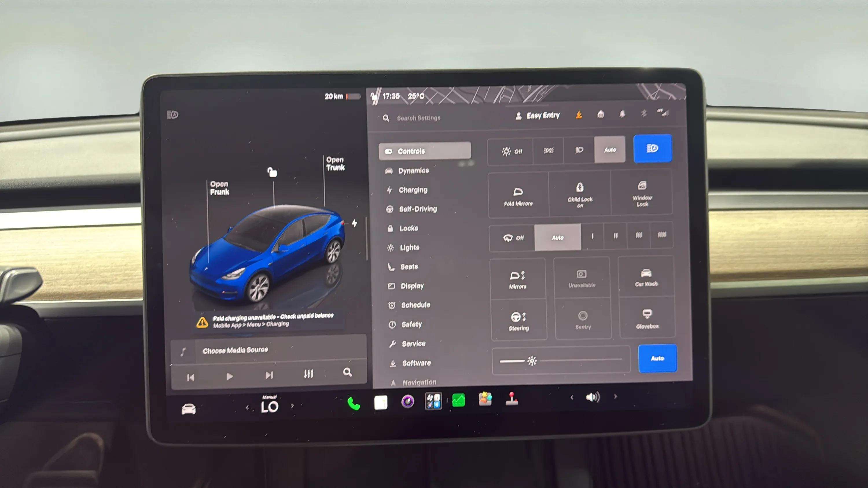Image resolution: width=868 pixels, height=488 pixels.
Task: Open the media equalizer settings icon
Action: tap(308, 374)
